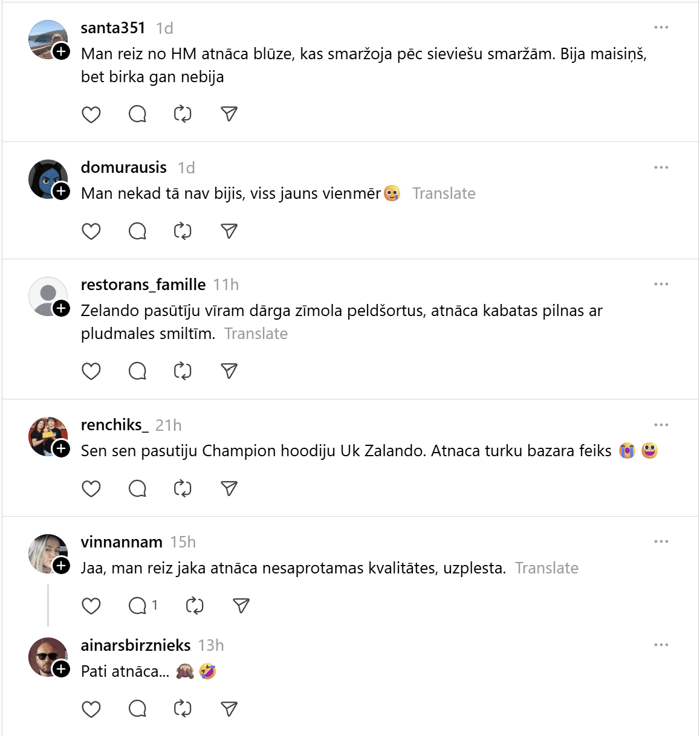Like renchiks_'s Champion hoodie comment

coord(91,488)
